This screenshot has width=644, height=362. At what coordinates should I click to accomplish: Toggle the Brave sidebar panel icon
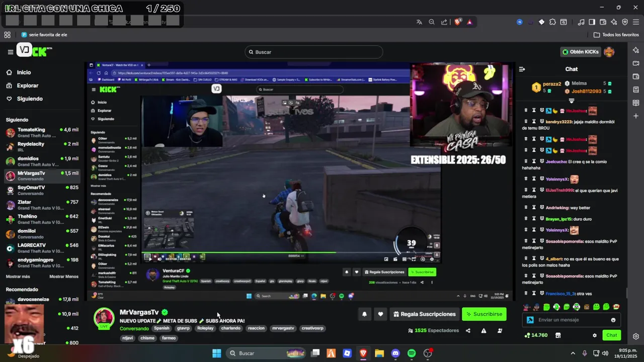click(x=592, y=22)
